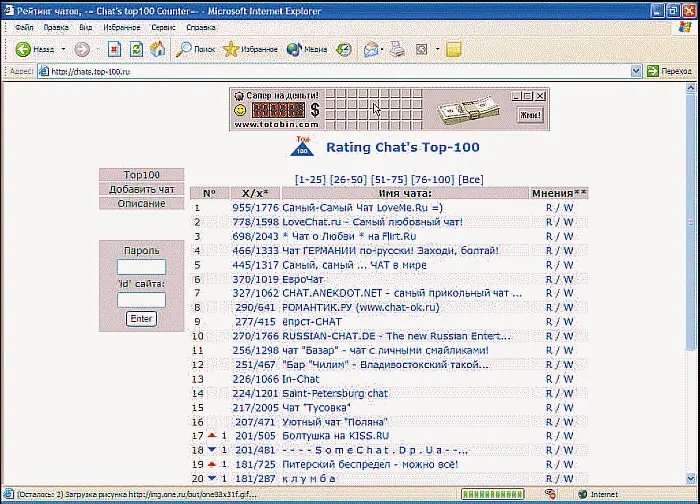Click the Print icon
This screenshot has width=700, height=504.
click(397, 49)
